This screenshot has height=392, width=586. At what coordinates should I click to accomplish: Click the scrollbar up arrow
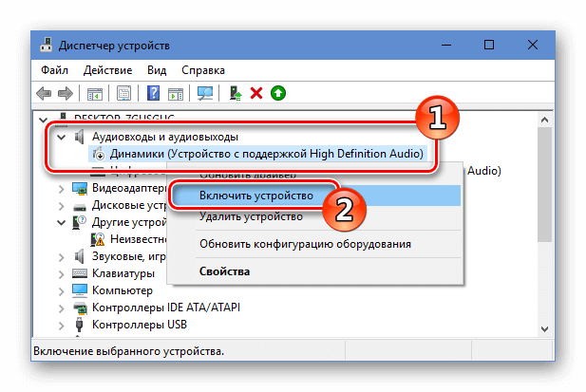point(544,120)
